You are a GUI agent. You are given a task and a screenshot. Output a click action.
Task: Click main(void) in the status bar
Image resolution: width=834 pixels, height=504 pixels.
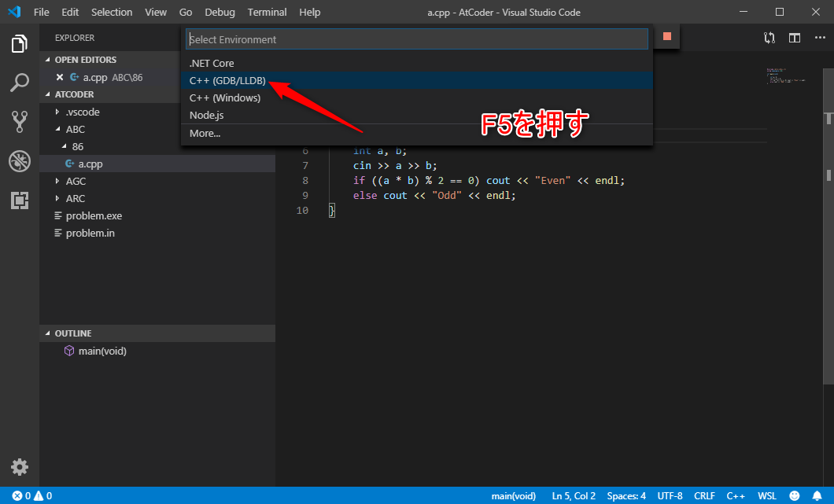click(513, 496)
